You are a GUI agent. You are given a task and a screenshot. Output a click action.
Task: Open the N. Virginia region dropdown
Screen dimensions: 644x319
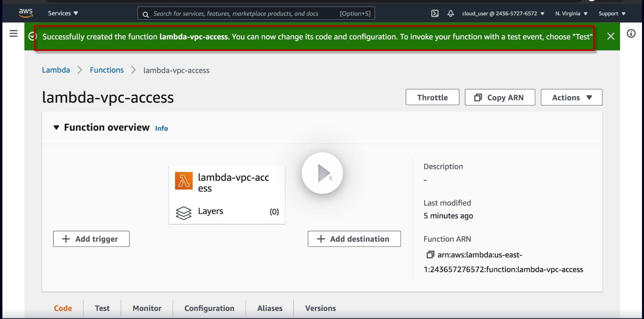pos(572,13)
